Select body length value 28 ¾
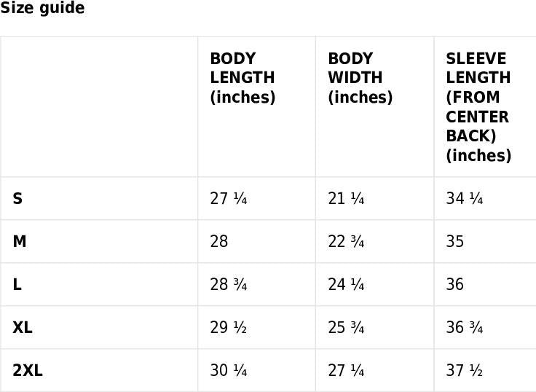This screenshot has width=536, height=392. tap(229, 284)
